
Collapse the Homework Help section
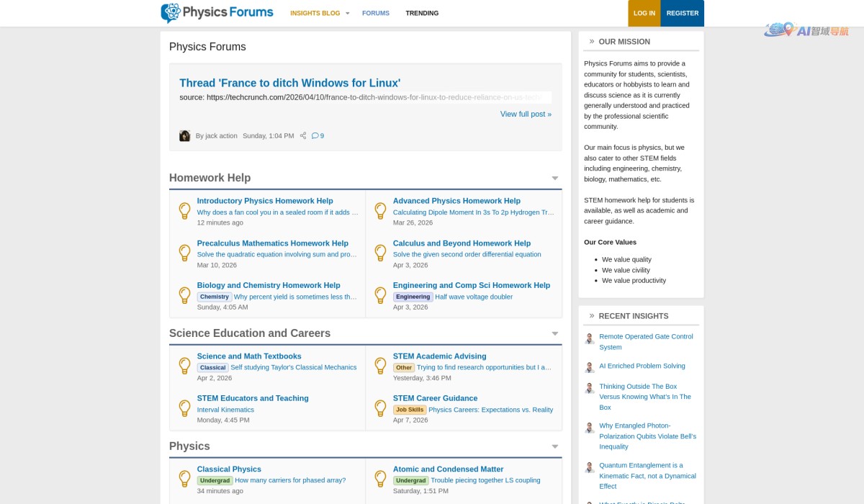click(554, 178)
